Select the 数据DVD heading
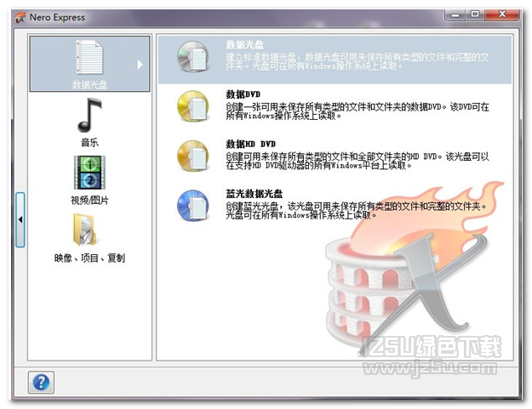 click(x=243, y=94)
